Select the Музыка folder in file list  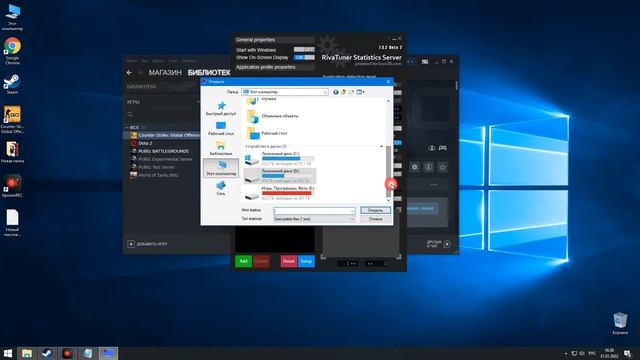262,100
